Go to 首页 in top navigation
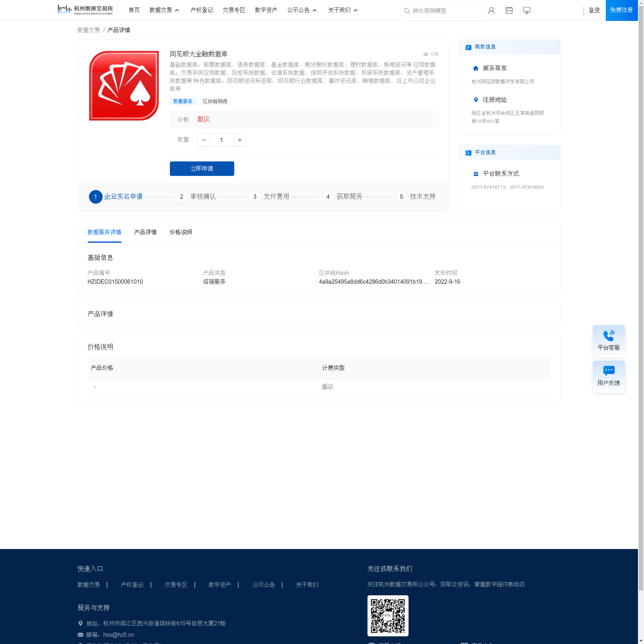The image size is (644, 644). (134, 10)
